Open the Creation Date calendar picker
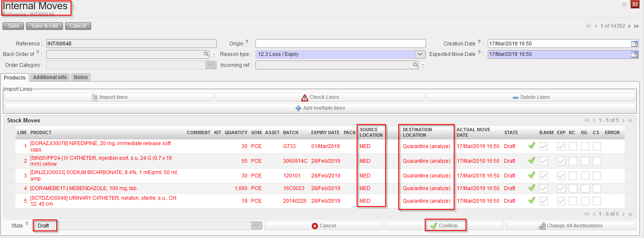The height and width of the screenshot is (238, 644). tap(634, 44)
